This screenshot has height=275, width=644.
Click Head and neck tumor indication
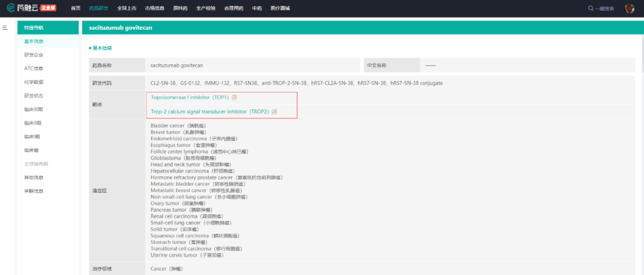[x=190, y=164]
